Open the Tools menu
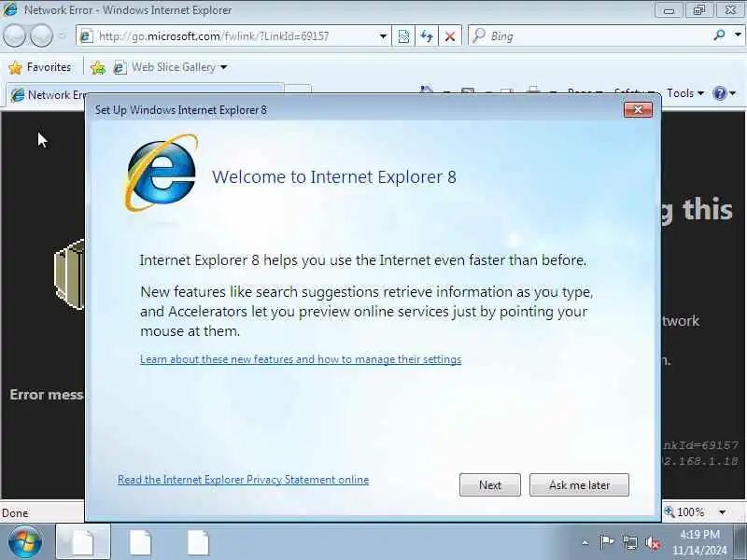The height and width of the screenshot is (560, 747). 685,93
